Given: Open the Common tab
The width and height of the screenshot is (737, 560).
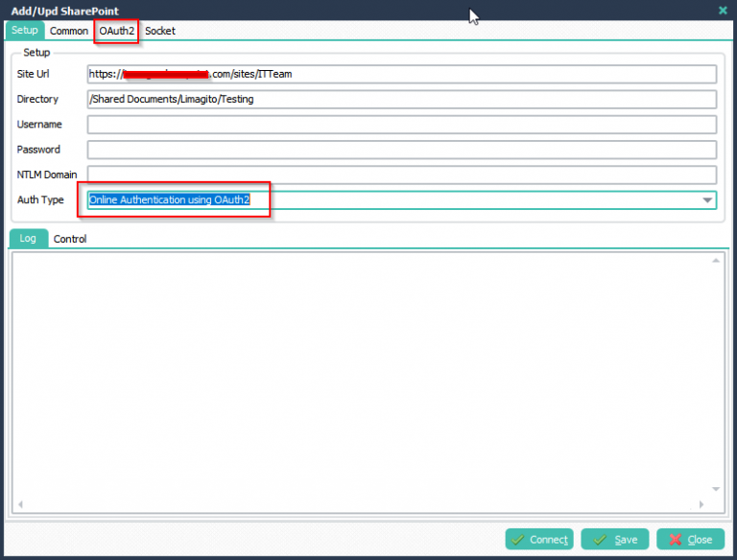Looking at the screenshot, I should 69,31.
